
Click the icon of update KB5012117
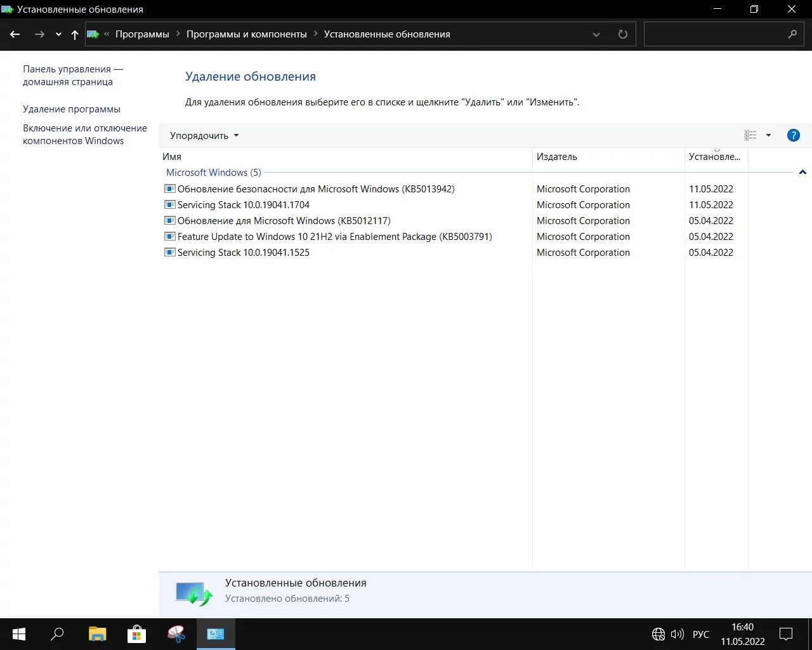coord(169,220)
